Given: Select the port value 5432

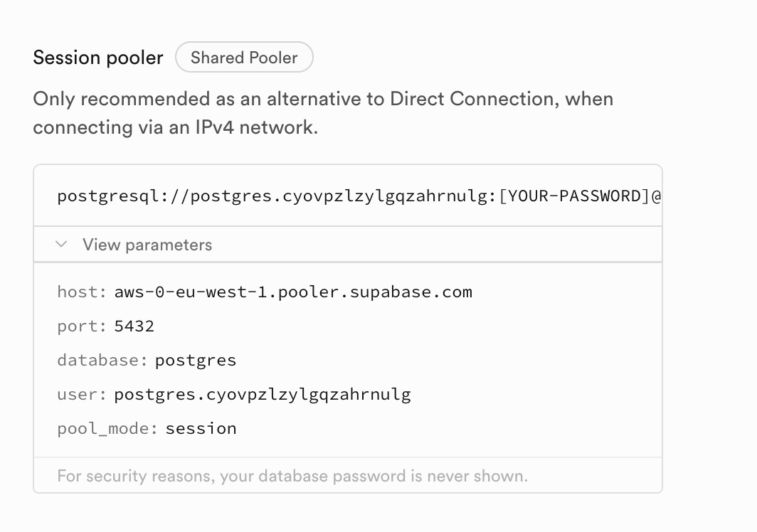Looking at the screenshot, I should point(134,326).
